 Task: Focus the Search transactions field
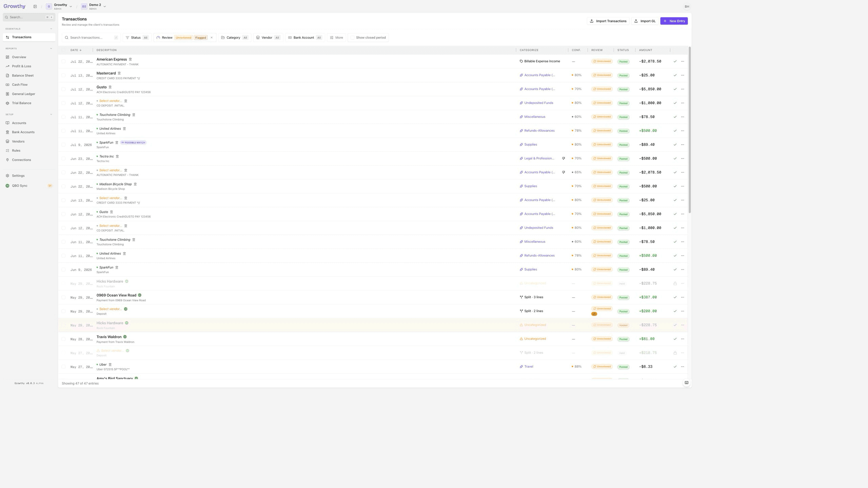91,38
